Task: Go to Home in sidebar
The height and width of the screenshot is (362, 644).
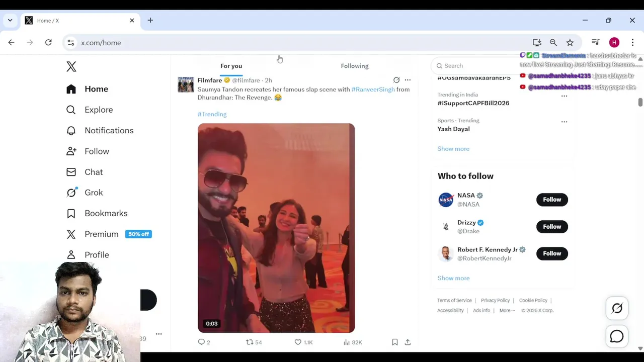Action: pos(88,89)
